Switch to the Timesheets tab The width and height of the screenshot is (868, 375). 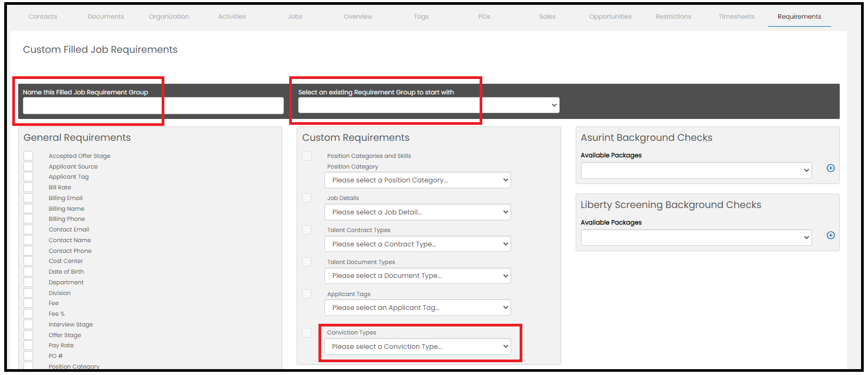pyautogui.click(x=736, y=17)
